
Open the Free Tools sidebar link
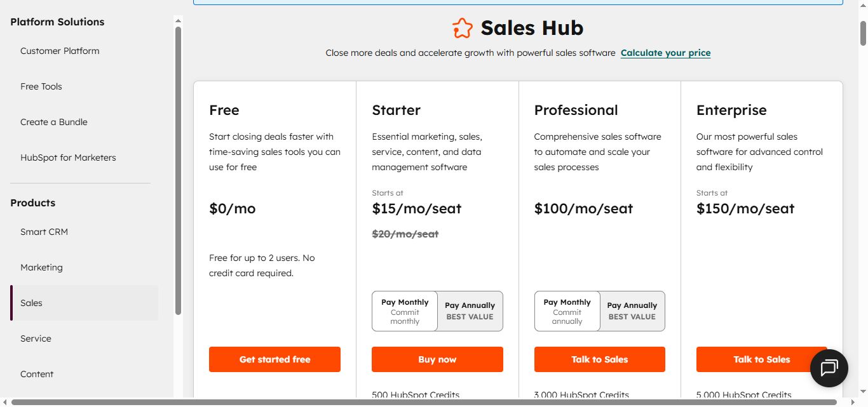[41, 86]
